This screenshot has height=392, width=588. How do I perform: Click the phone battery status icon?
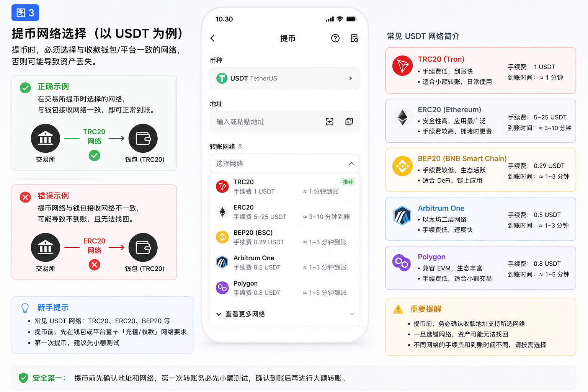click(x=351, y=19)
